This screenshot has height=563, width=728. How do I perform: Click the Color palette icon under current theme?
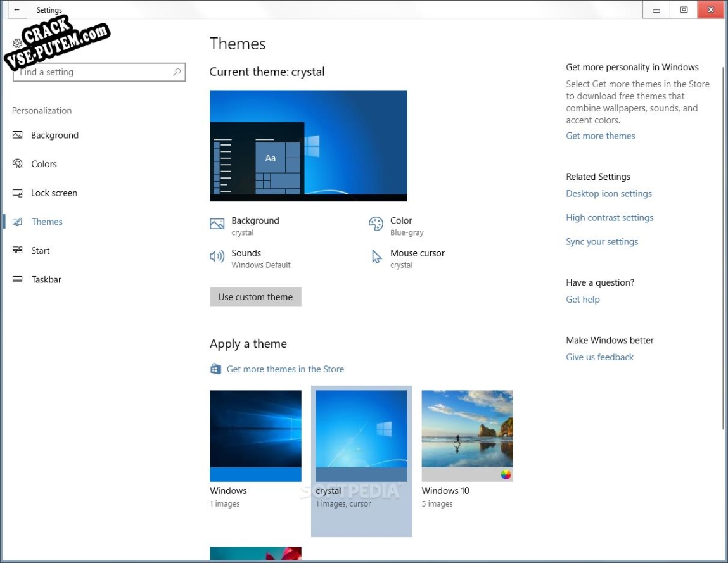pyautogui.click(x=376, y=224)
